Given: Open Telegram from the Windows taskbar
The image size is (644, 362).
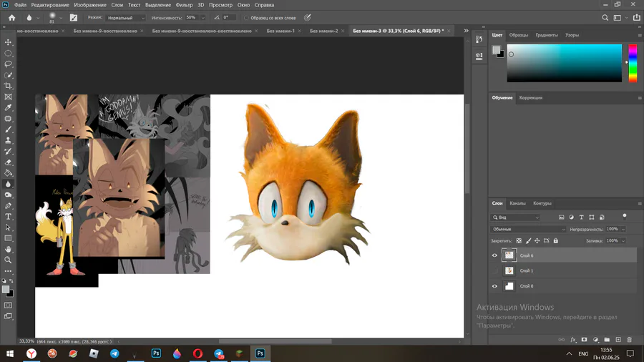Looking at the screenshot, I should pos(114,353).
